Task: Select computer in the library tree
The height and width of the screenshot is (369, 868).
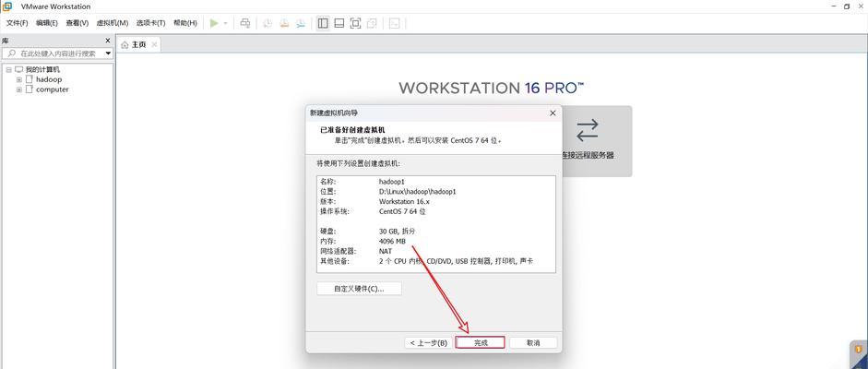Action: pos(52,89)
